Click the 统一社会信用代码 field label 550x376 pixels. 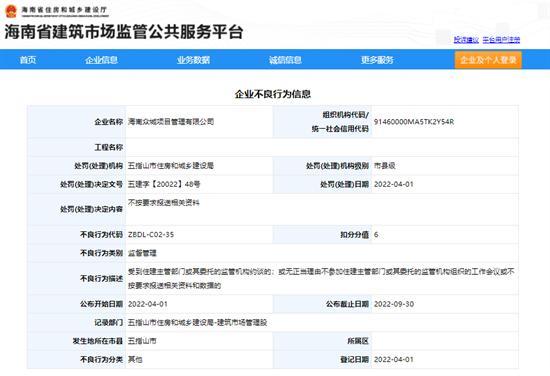tap(340, 129)
